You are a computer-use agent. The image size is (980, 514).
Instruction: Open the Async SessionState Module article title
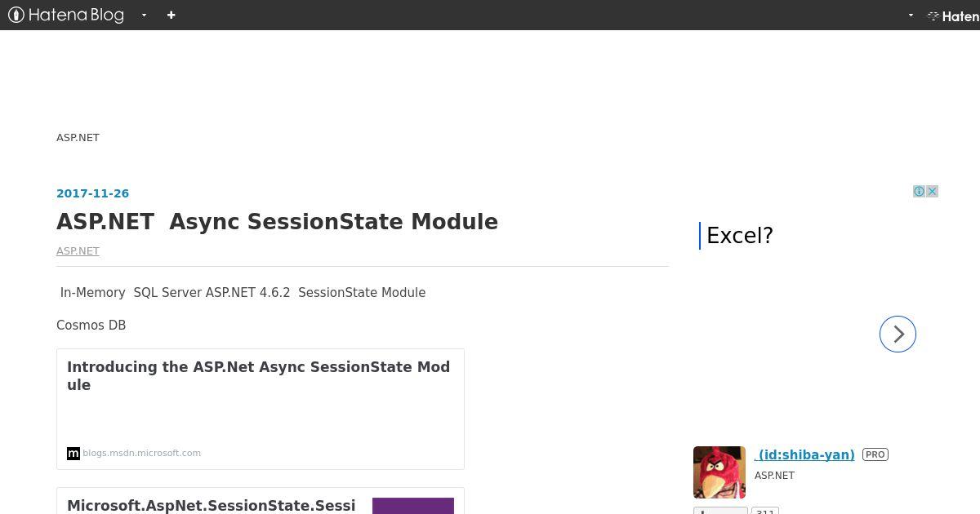277,222
